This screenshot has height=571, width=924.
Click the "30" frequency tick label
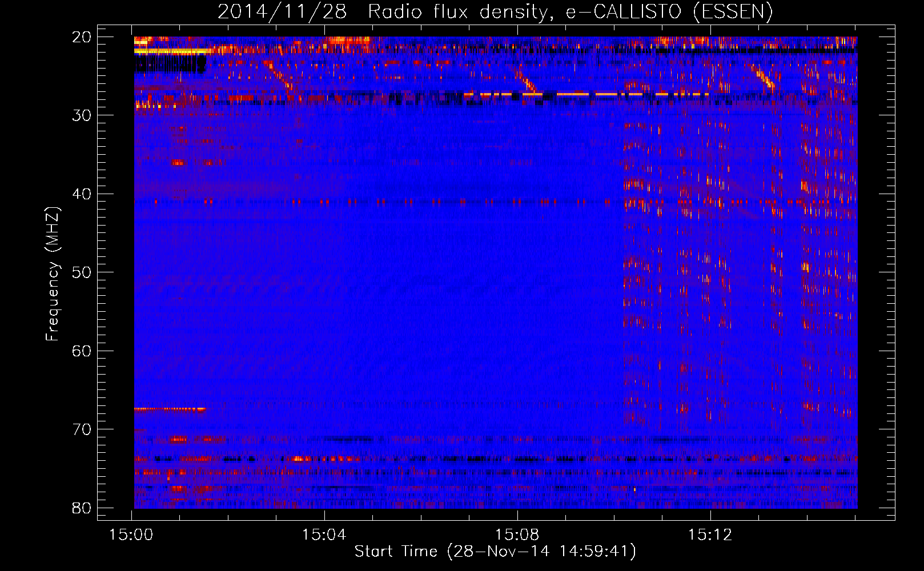coord(82,115)
